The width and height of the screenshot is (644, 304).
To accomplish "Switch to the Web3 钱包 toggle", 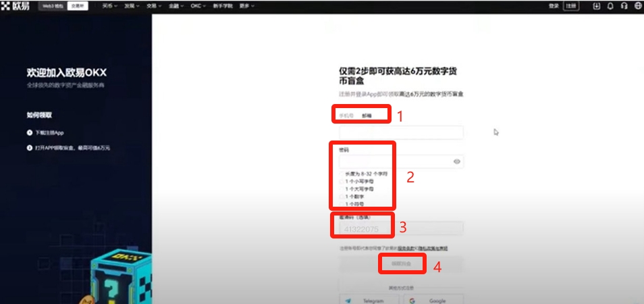I will tap(53, 6).
